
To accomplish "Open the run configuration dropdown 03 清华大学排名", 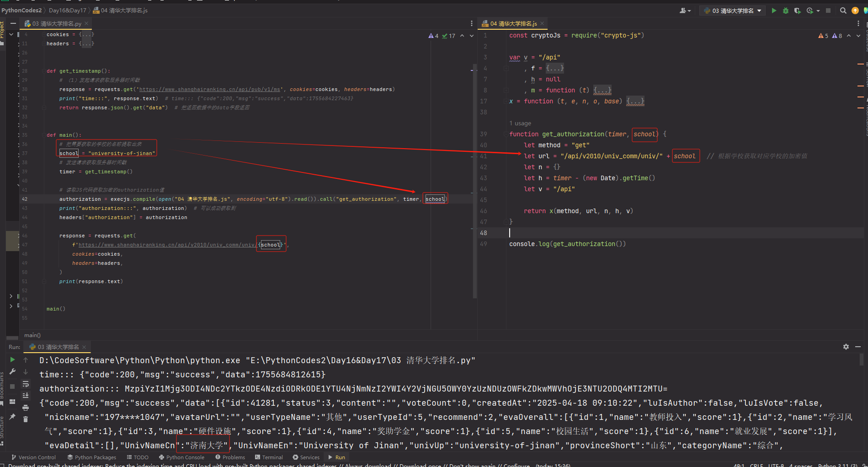I will tap(732, 11).
